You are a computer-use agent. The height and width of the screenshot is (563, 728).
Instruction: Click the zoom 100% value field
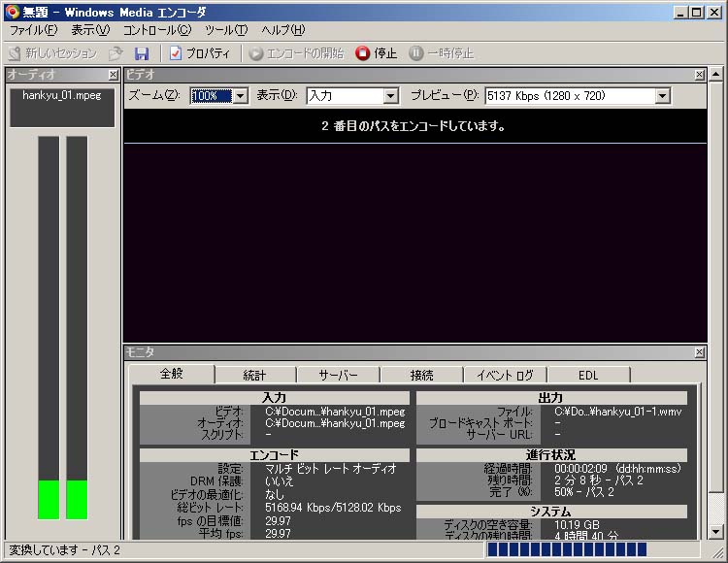click(x=212, y=96)
